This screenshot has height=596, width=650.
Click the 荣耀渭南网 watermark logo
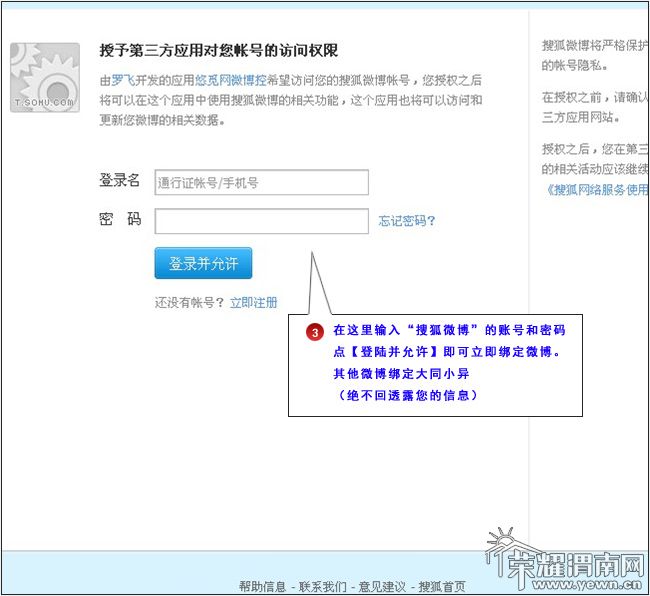pos(565,562)
